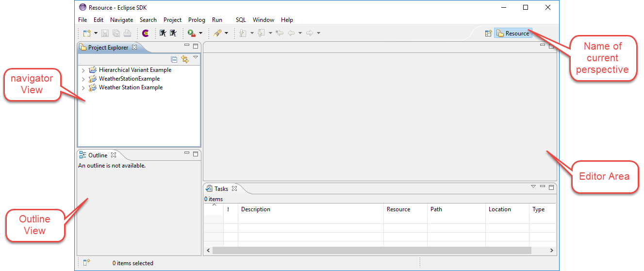Viewport: 644px width, 271px height.
Task: Maximize the Outline view panel
Action: [196, 153]
